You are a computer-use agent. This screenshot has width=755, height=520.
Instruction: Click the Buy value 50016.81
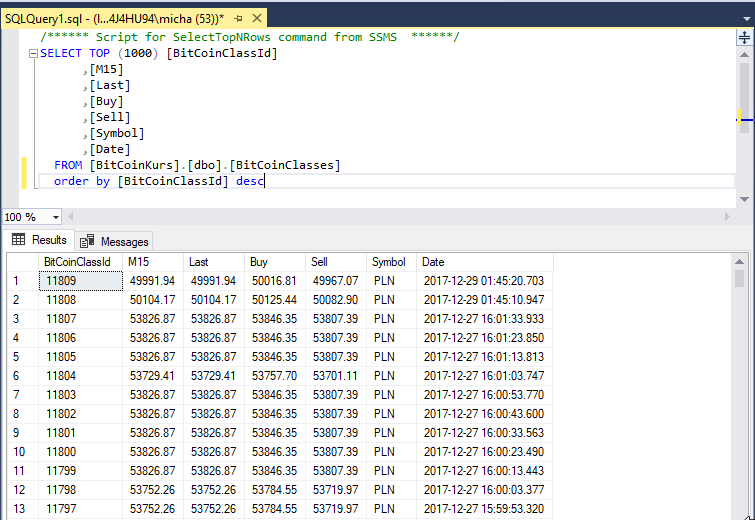coord(275,281)
